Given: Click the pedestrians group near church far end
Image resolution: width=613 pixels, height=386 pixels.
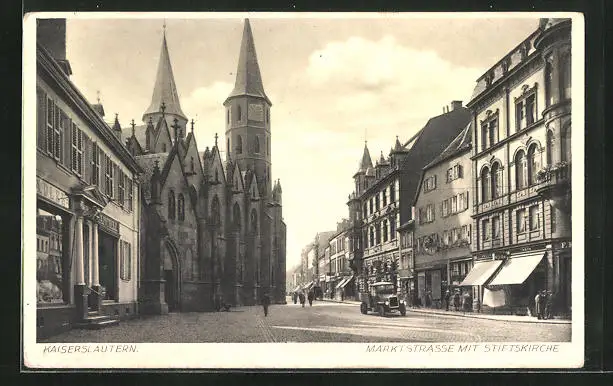Looking at the screenshot, I should coord(304,298).
